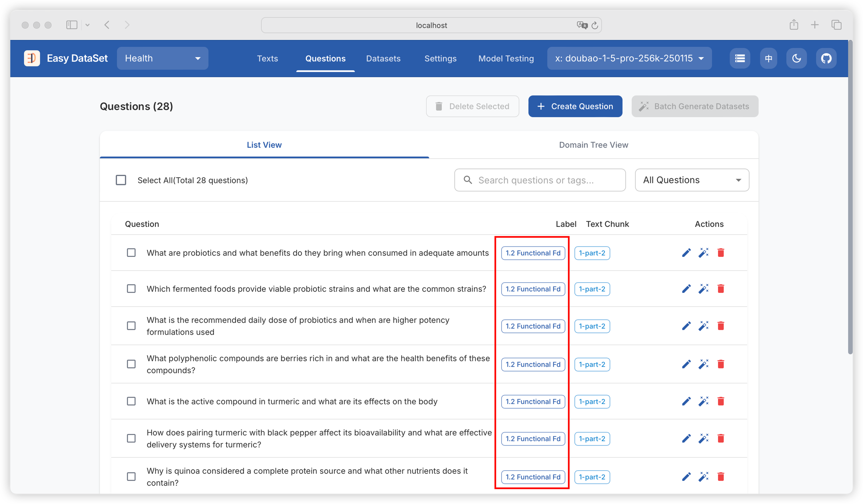Click the 1-part-2 text chunk tag in first row
Screen dimensions: 863x504
pos(592,253)
